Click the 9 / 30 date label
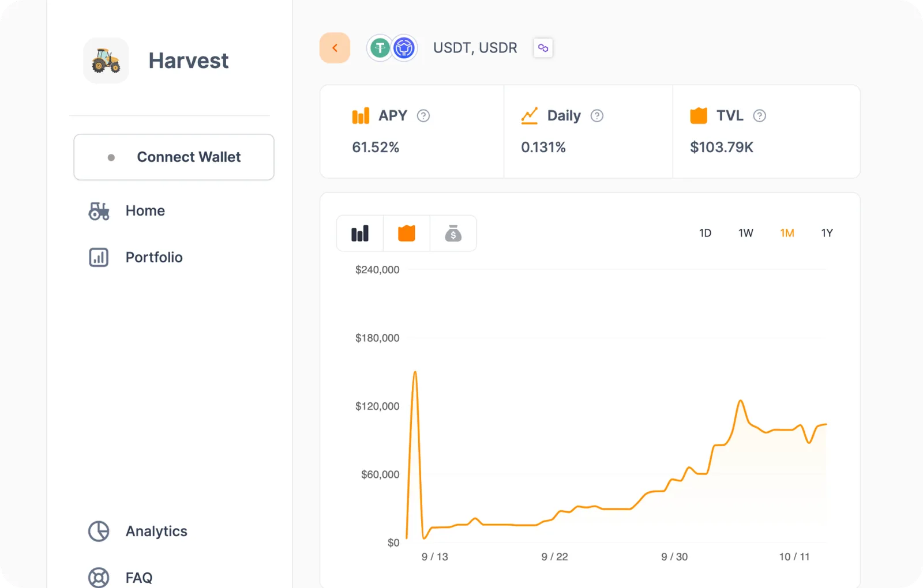Viewport: 923px width, 588px height. click(x=674, y=557)
